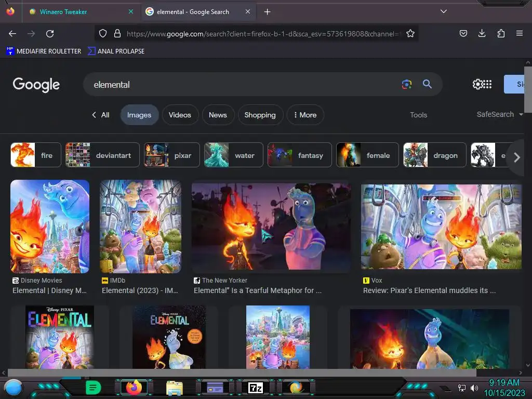Image resolution: width=532 pixels, height=399 pixels.
Task: Select the elemental - Google Search tab
Action: coord(198,12)
